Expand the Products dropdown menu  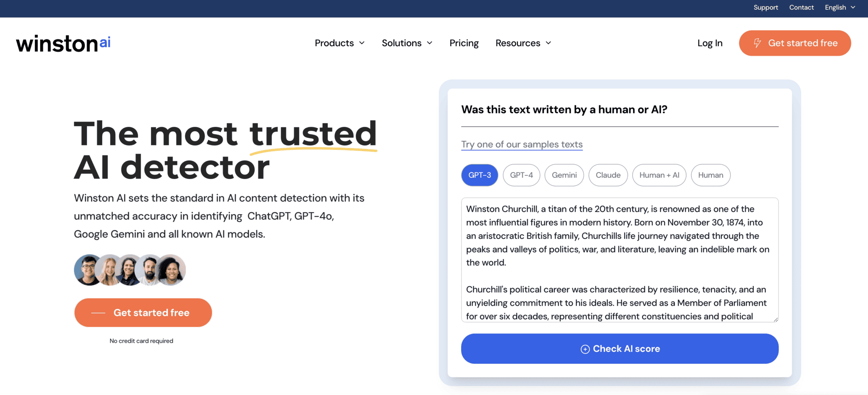tap(339, 43)
